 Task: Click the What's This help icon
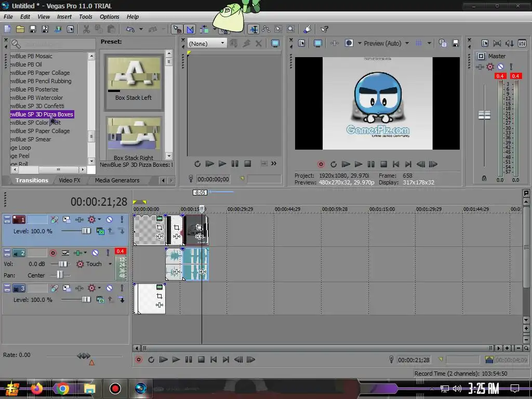pos(324,29)
